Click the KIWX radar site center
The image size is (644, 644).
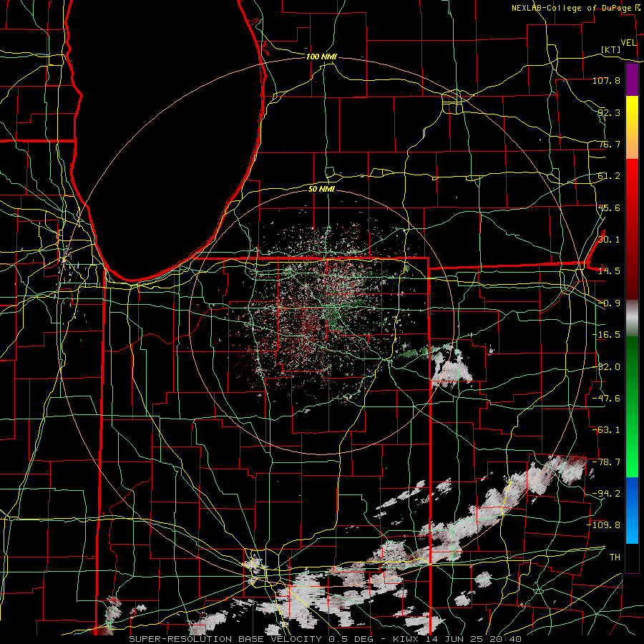pyautogui.click(x=321, y=321)
